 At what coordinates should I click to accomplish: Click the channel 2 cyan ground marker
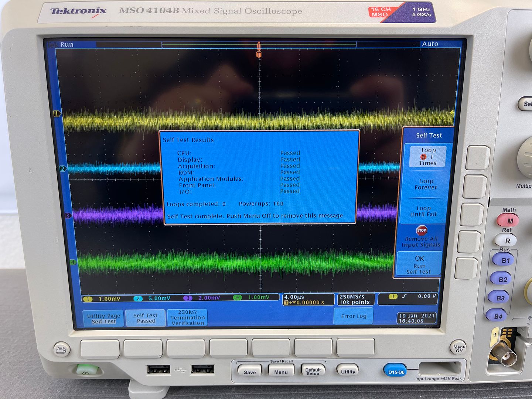coord(63,168)
